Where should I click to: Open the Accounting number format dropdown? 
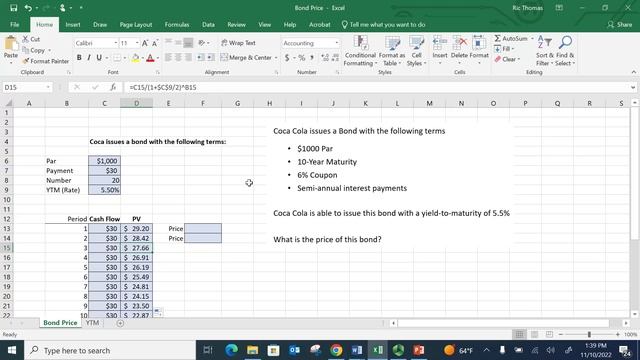(337, 43)
